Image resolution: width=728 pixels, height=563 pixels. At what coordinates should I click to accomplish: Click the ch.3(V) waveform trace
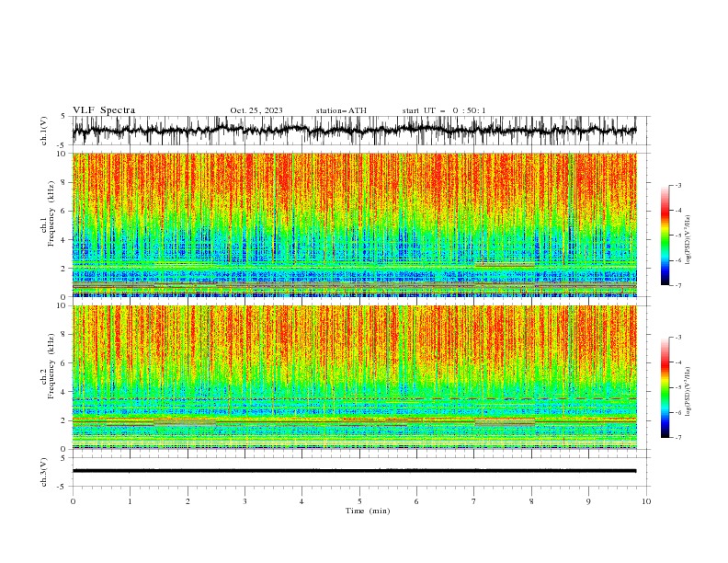355,471
